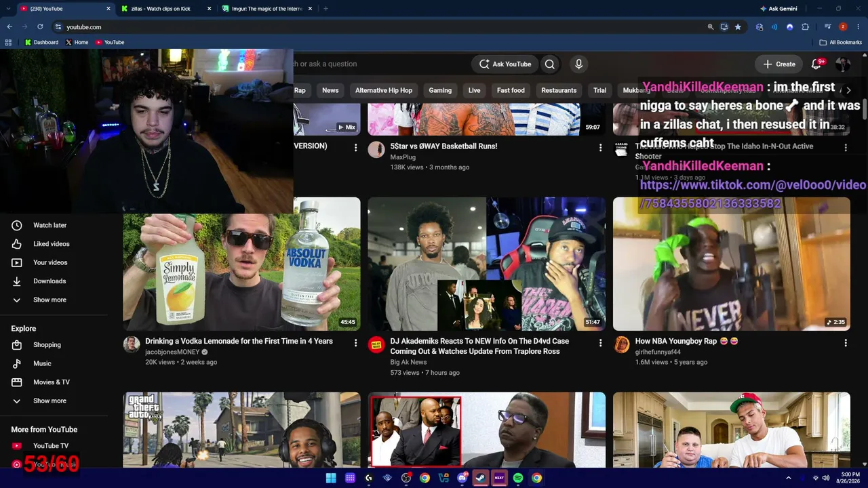
Task: Open options menu for the VERSION) video
Action: [x=355, y=148]
